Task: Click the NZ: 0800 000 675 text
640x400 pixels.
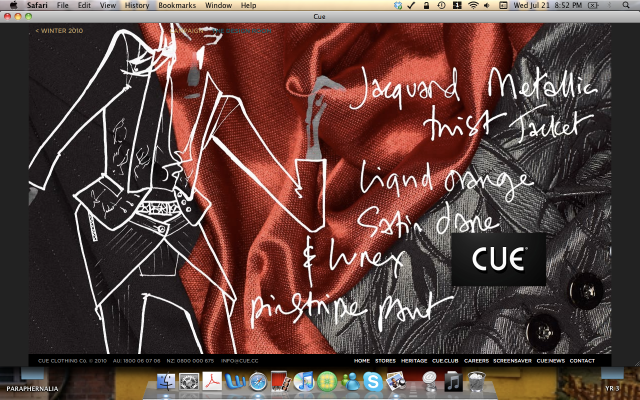Action: (x=190, y=361)
